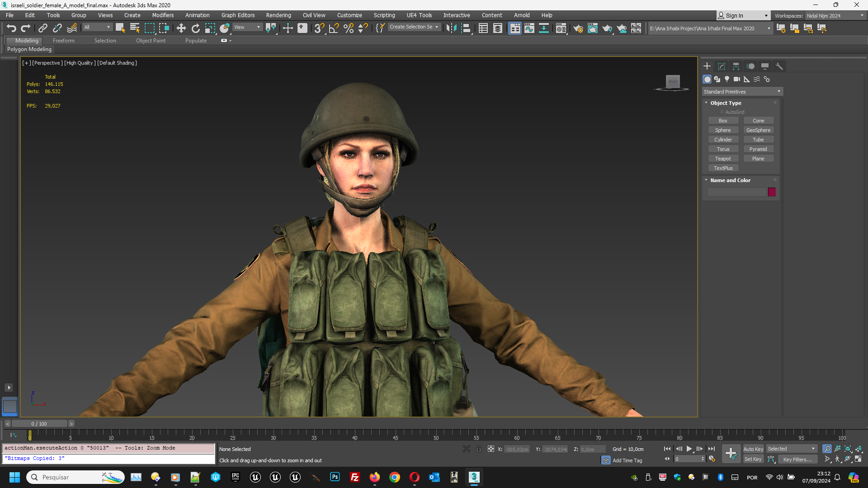
Task: Create a Teapot primitive
Action: click(x=723, y=159)
